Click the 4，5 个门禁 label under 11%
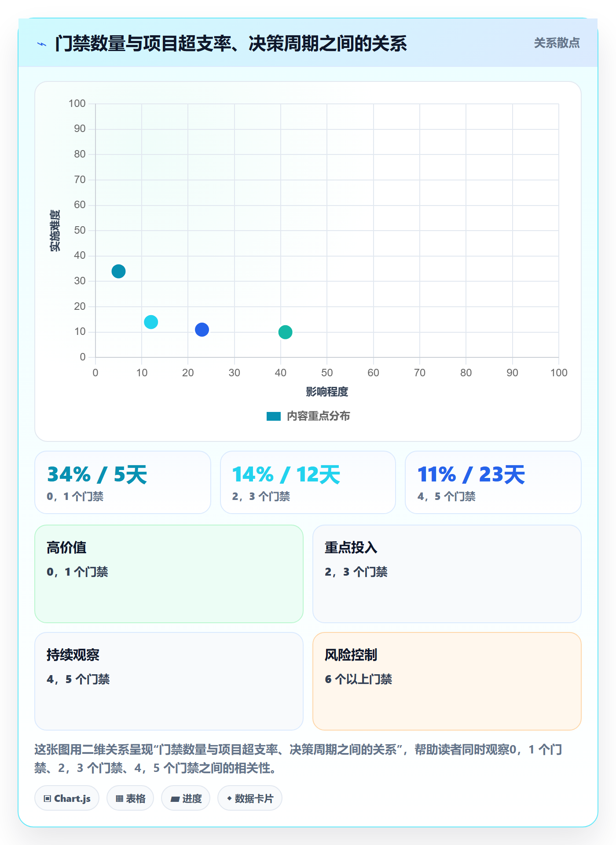The width and height of the screenshot is (616, 845). click(447, 496)
